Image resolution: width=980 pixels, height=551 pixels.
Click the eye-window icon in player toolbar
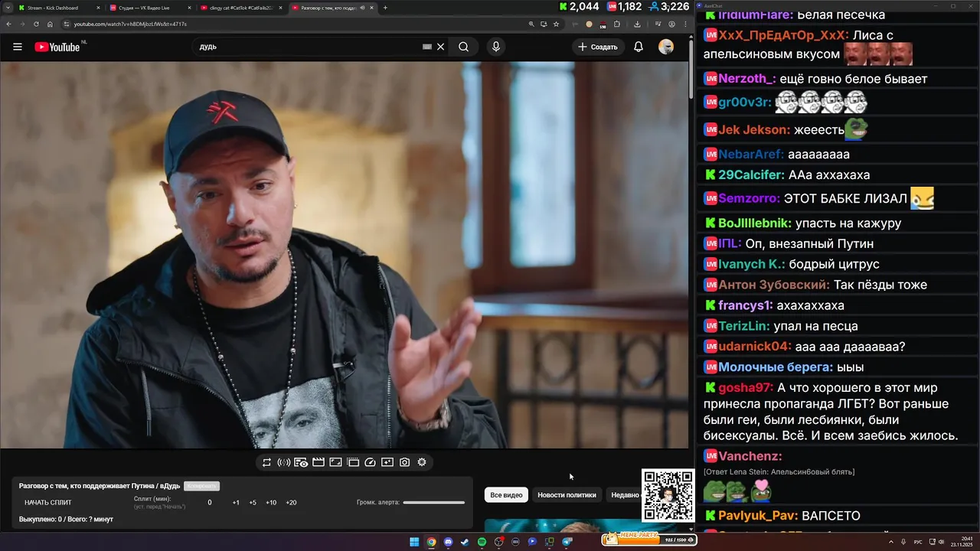[301, 462]
